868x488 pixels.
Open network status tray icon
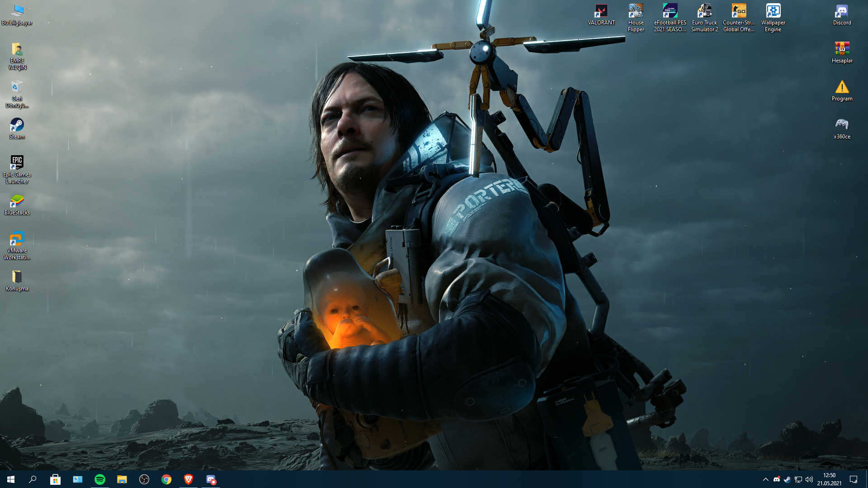coord(798,479)
